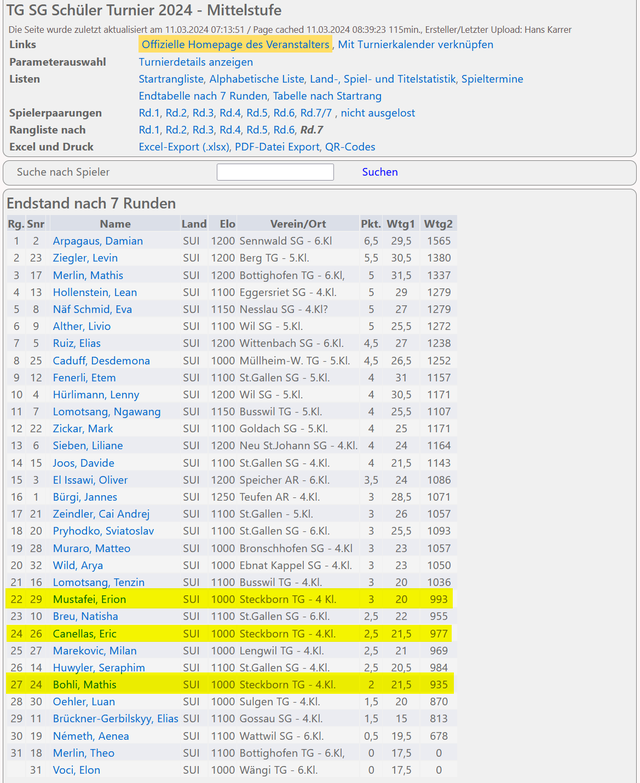Open player Merlin, Mathis
Image resolution: width=640 pixels, height=783 pixels.
[88, 275]
